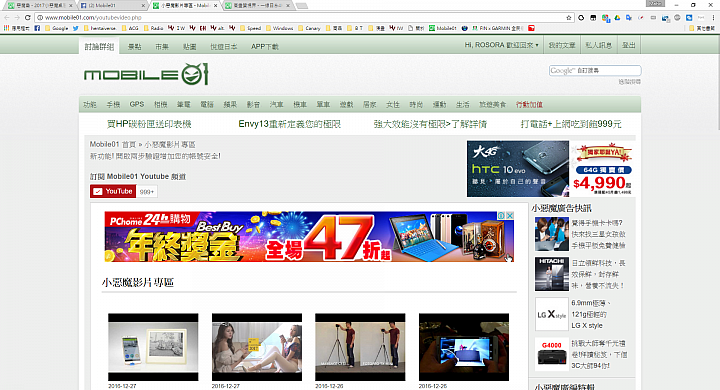Viewport: 720px width, 390px height.
Task: Open the other bookmarks folder at far right
Action: point(702,28)
